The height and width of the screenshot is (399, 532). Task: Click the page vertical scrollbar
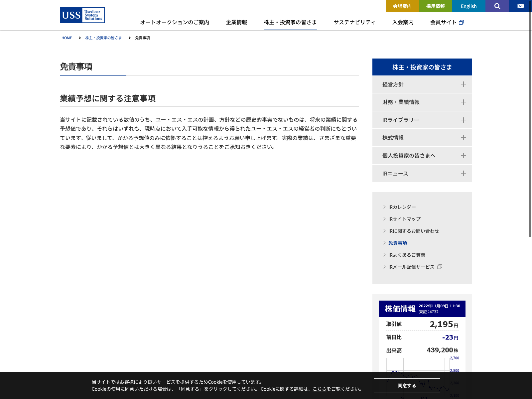click(530, 133)
